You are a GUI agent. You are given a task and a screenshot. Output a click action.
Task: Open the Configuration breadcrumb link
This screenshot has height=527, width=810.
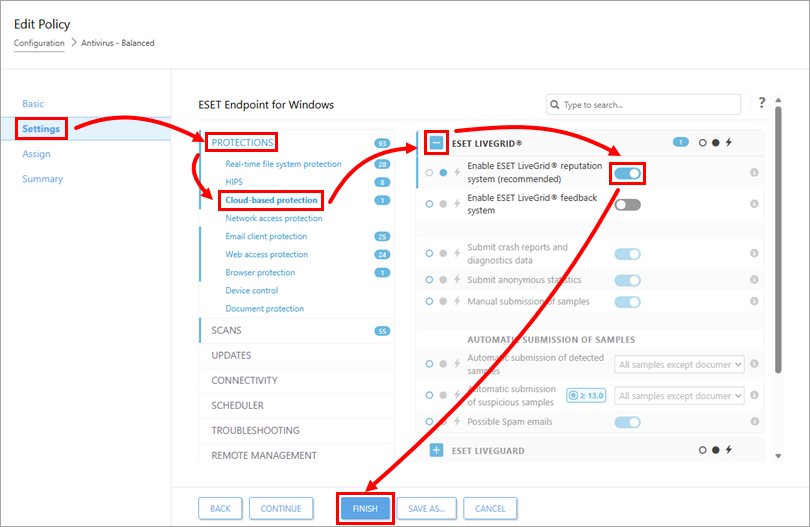39,43
